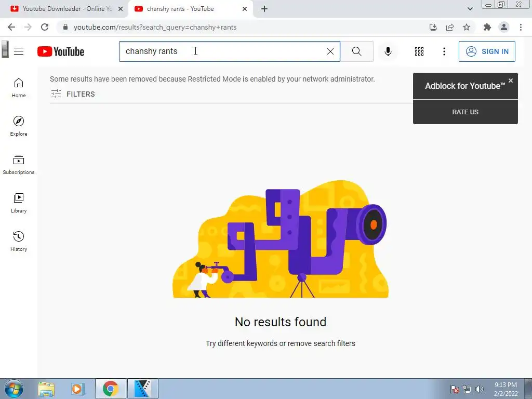Viewport: 532px width, 399px height.
Task: Close the chanshy rants YouTube tab
Action: point(245,9)
